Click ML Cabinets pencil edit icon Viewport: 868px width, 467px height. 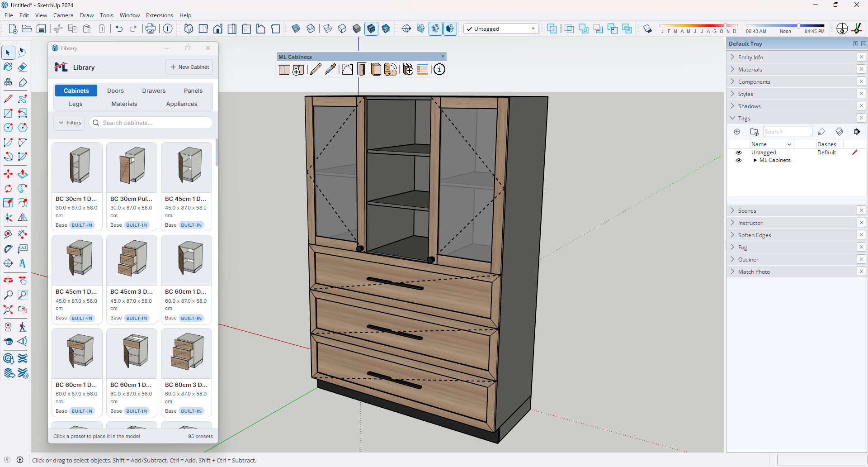pos(316,69)
